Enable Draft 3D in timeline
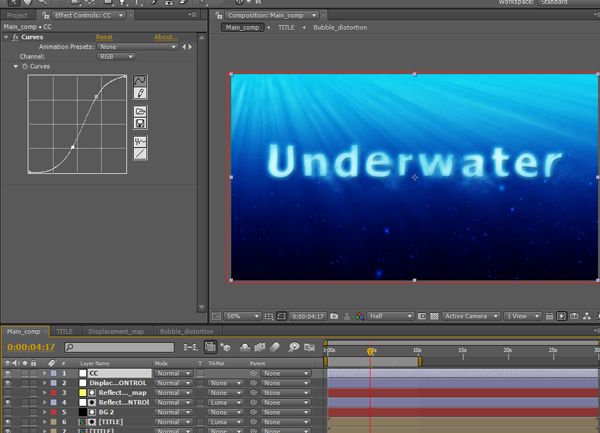Image resolution: width=600 pixels, height=433 pixels. point(226,347)
